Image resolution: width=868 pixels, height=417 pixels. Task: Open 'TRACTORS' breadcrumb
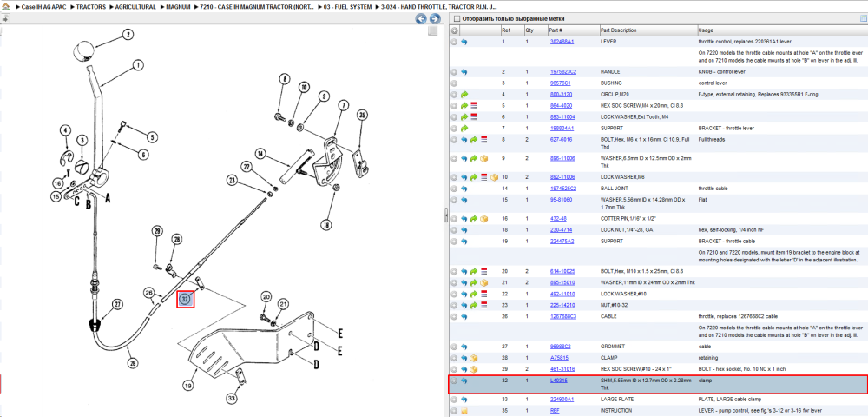[x=90, y=9]
